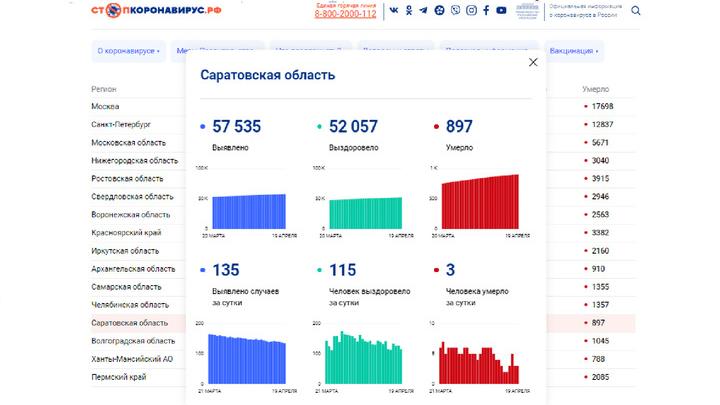Open the Telegram channel icon
This screenshot has width=720, height=405.
pos(424,11)
